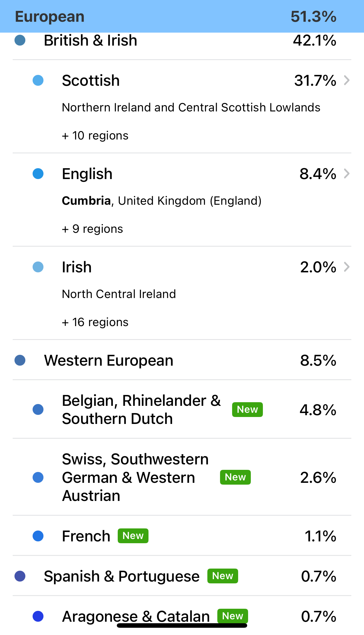Expand the Irish ancestry chevron
364x635 pixels.
(347, 267)
